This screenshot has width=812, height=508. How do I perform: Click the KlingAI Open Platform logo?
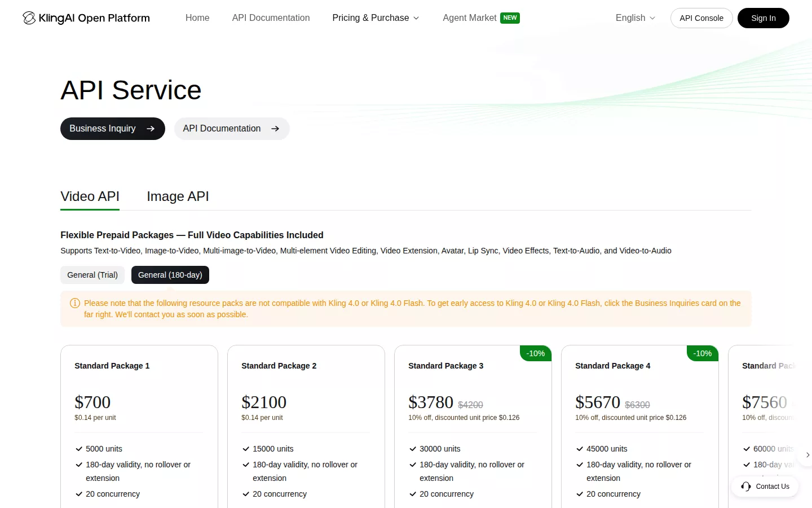[86, 18]
